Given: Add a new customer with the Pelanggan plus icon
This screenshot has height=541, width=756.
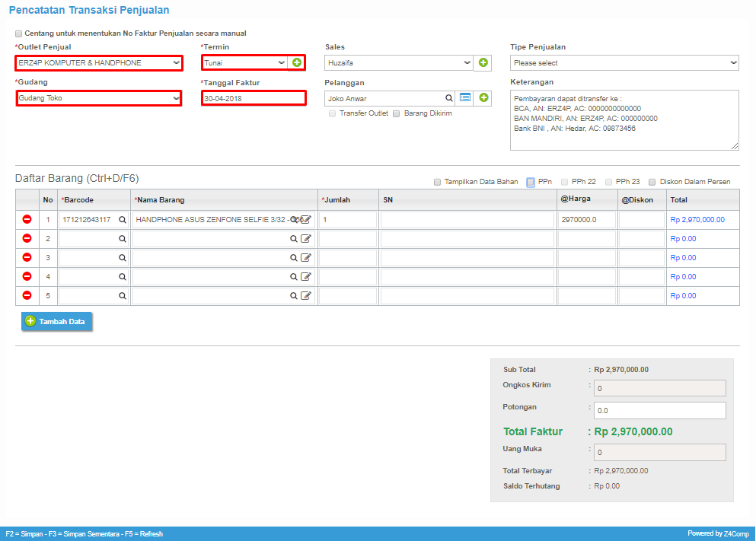Looking at the screenshot, I should 483,98.
